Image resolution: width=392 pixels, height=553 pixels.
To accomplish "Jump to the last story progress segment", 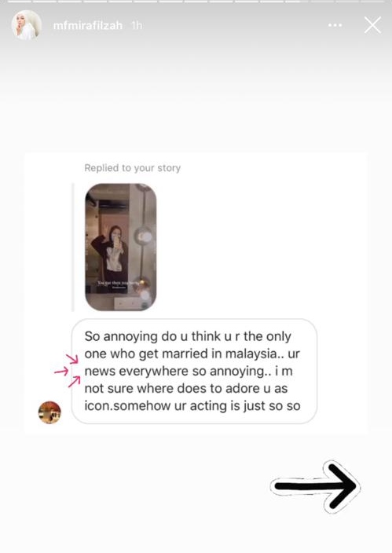I will point(372,2).
